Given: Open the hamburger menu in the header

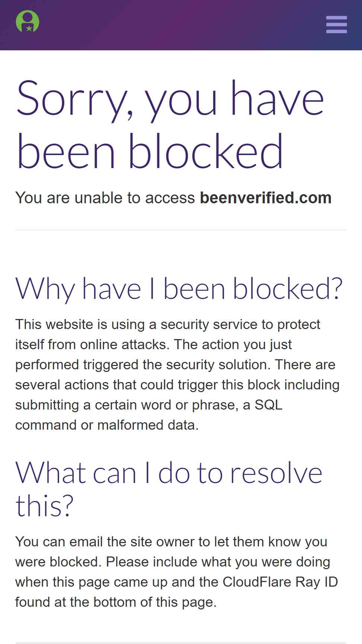Looking at the screenshot, I should coord(336,24).
